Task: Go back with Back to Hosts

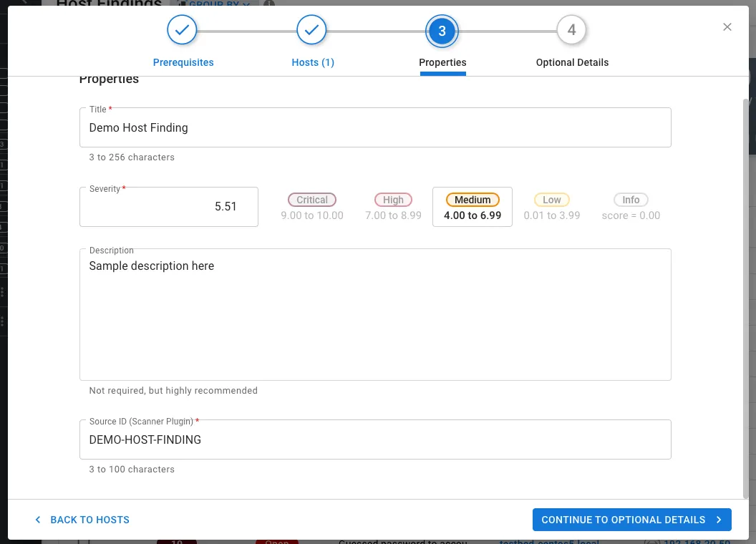Action: [82, 520]
